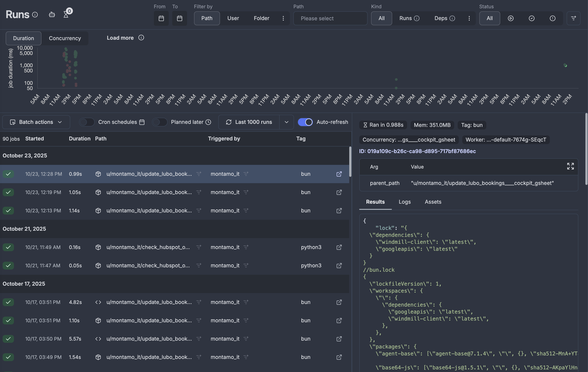This screenshot has height=372, width=588.
Task: Open the From date calendar picker
Action: point(161,18)
